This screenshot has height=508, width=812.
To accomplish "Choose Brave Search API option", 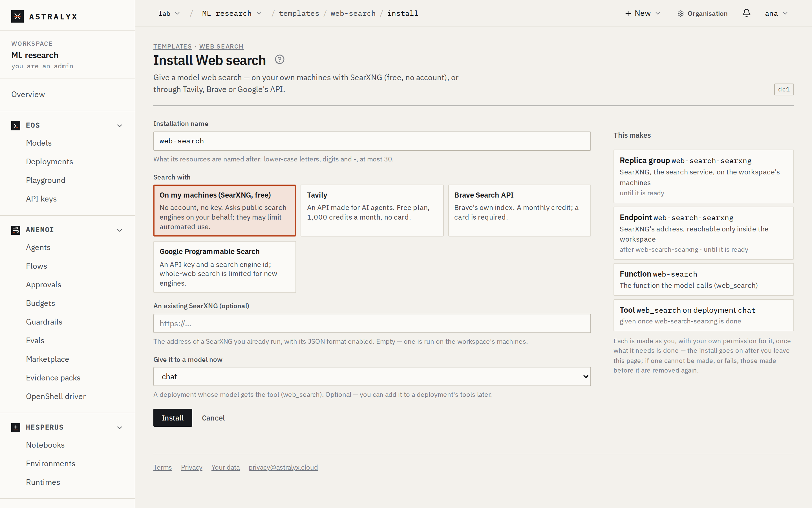I will coord(519,210).
